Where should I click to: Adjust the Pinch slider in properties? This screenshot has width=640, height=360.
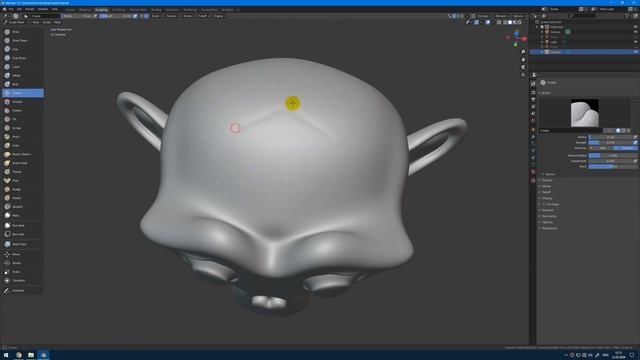(613, 167)
